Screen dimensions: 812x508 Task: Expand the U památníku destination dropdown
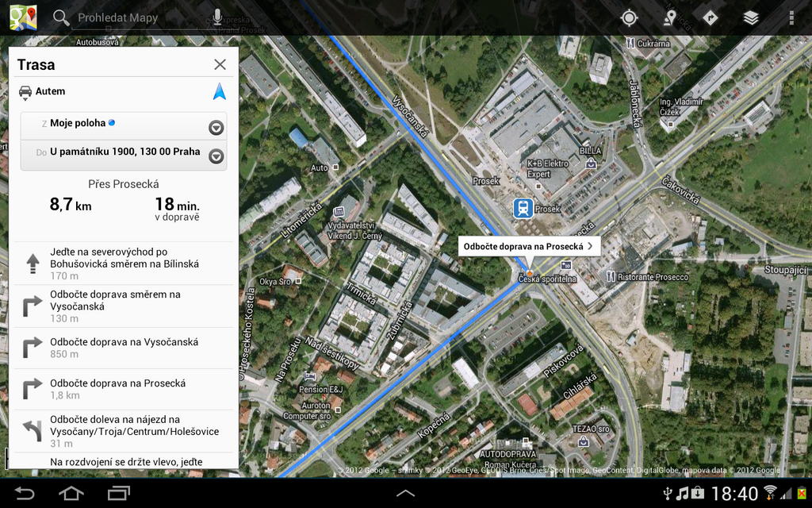pos(215,156)
